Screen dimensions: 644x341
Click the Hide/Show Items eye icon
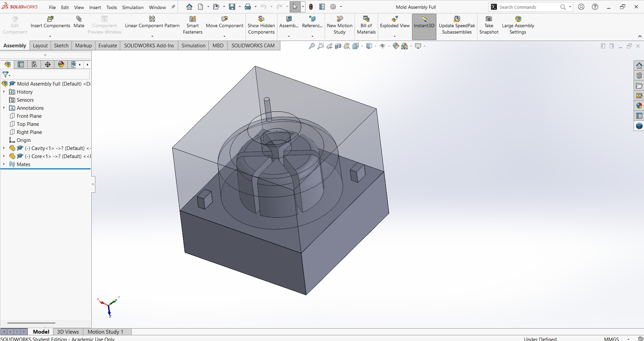[382, 46]
